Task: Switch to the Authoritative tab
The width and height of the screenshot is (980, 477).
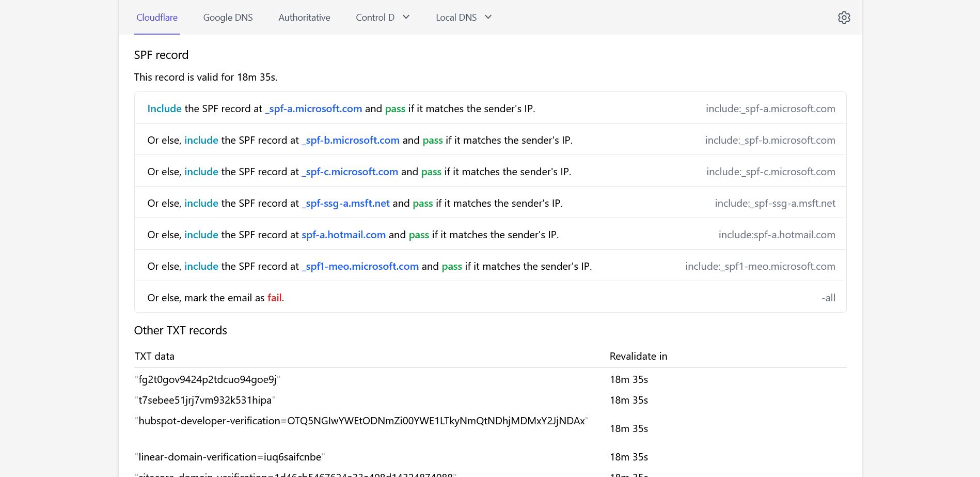Action: click(x=304, y=18)
